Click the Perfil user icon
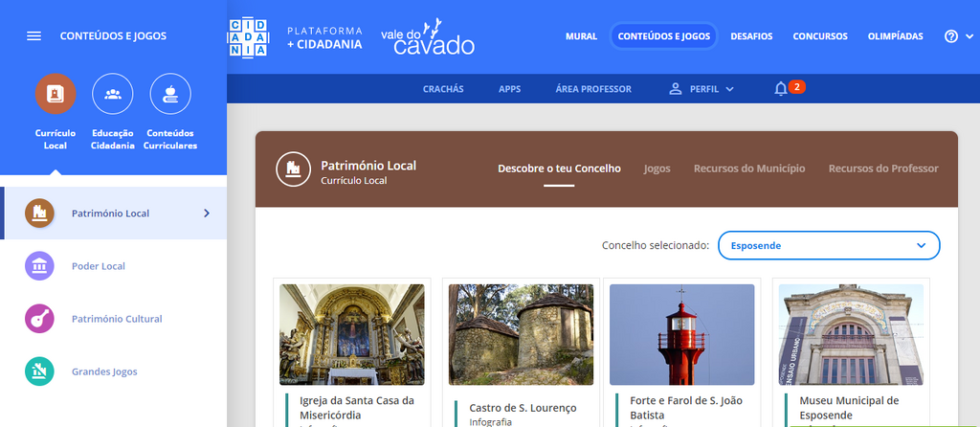Viewport: 980px width, 427px height. click(x=675, y=89)
